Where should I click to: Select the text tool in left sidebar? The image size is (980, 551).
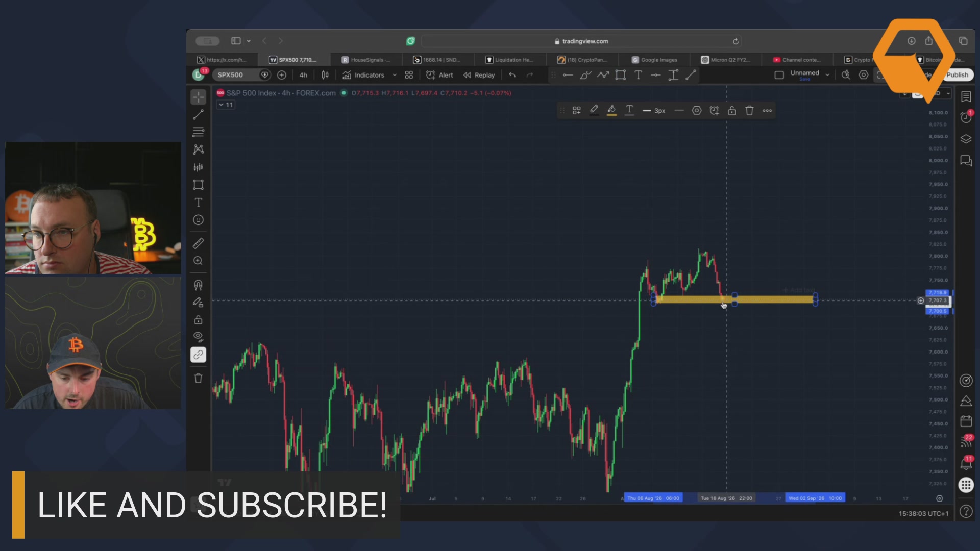(x=198, y=203)
